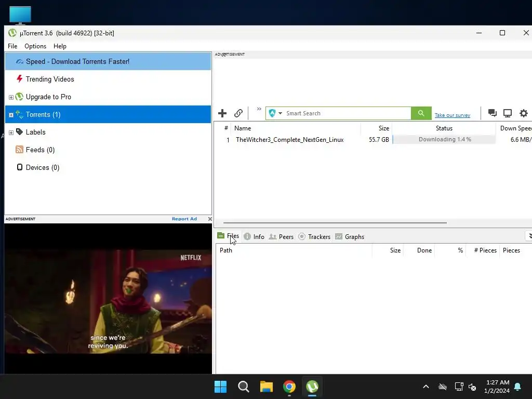Click the desktop monitor icon
This screenshot has height=399, width=532.
click(x=20, y=15)
